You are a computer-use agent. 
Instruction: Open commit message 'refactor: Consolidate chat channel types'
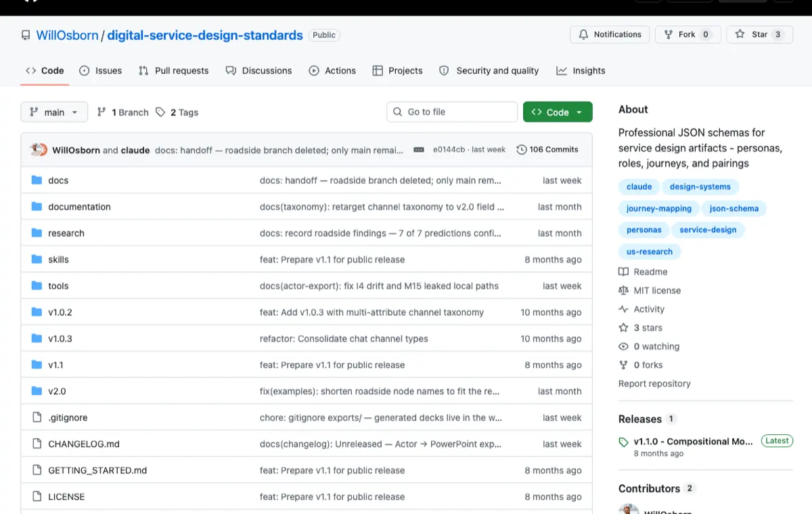point(344,339)
